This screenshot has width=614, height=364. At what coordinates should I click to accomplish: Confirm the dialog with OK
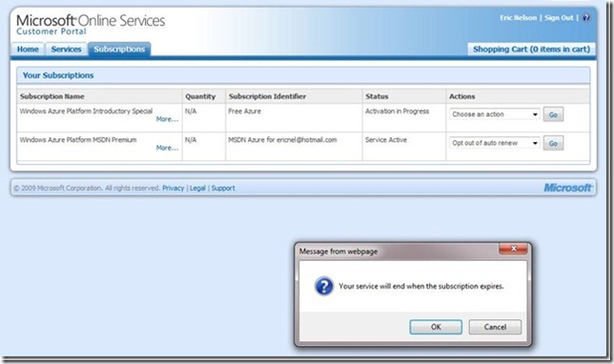click(x=436, y=327)
